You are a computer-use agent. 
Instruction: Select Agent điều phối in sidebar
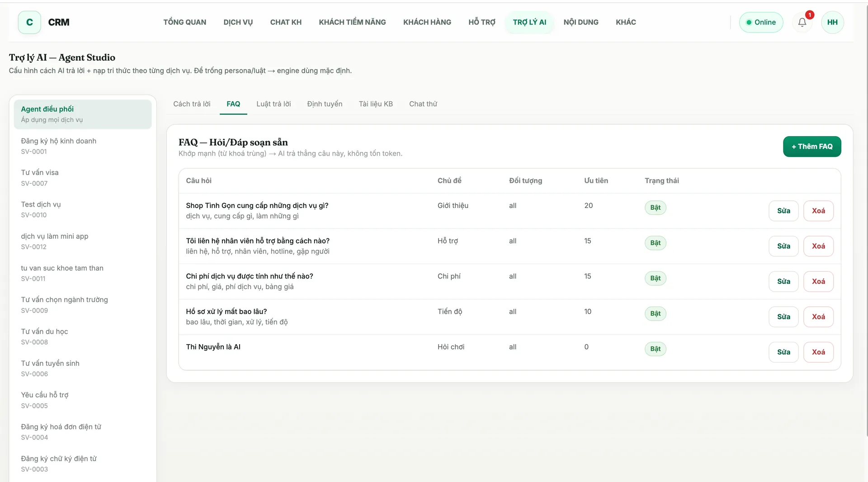(83, 114)
